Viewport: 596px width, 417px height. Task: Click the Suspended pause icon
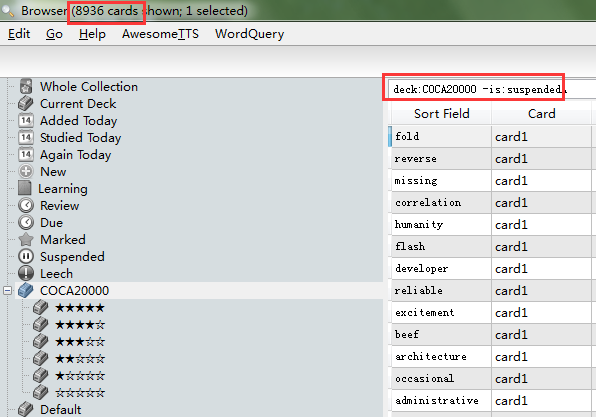pos(26,257)
